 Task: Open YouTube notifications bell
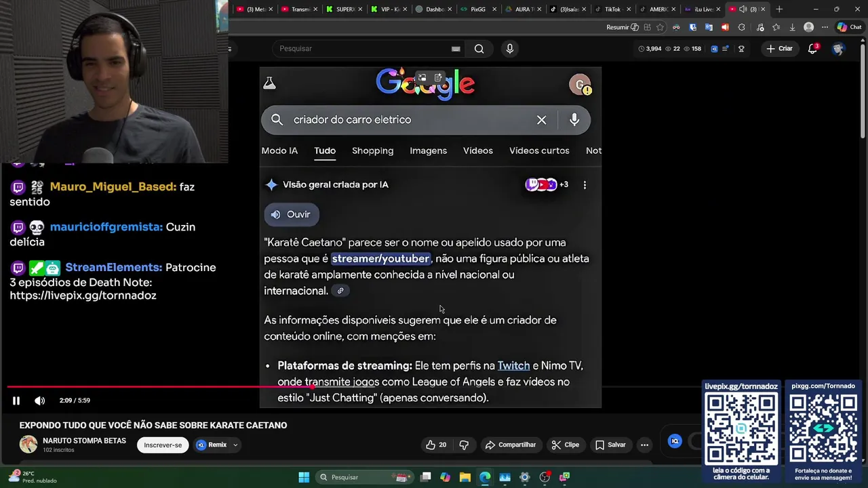(x=812, y=49)
